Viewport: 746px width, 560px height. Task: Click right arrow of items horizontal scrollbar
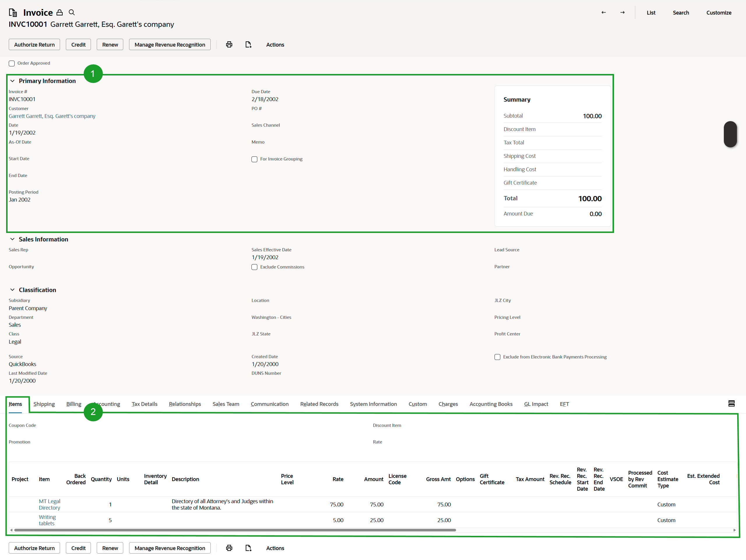click(734, 530)
